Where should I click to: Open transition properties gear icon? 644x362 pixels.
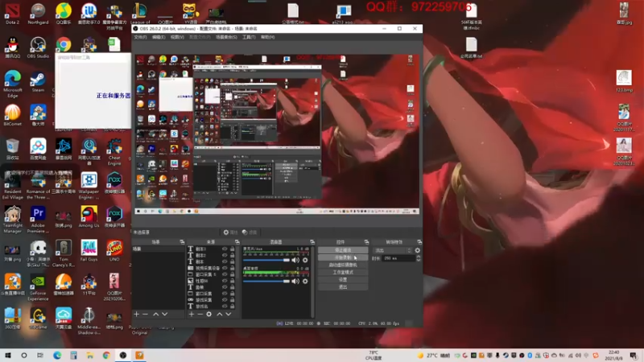click(417, 250)
